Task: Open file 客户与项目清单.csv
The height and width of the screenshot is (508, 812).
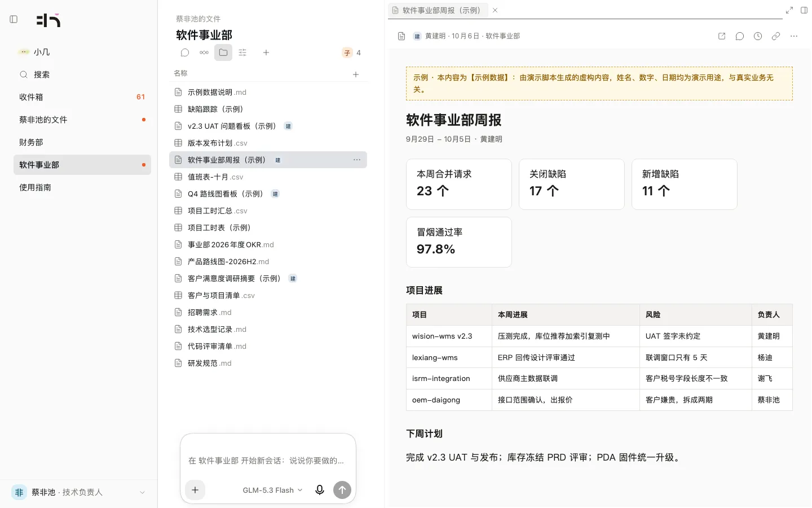Action: 268,295
